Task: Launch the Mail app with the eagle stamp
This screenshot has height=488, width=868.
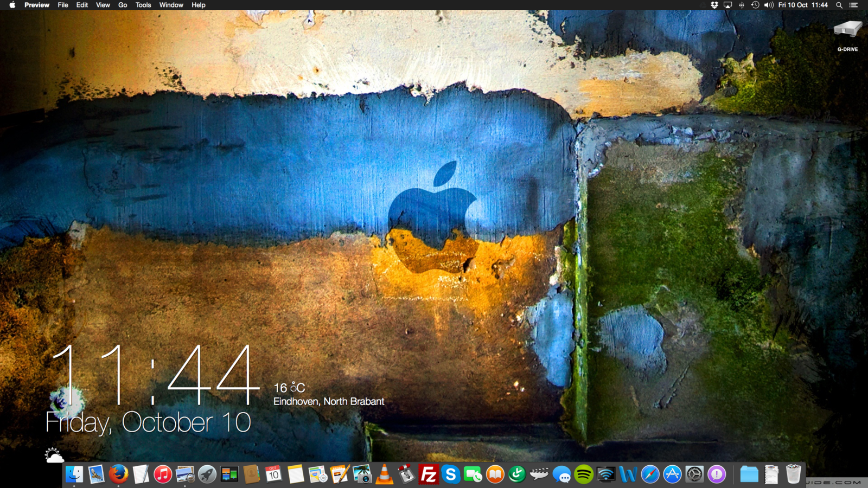Action: [97, 474]
